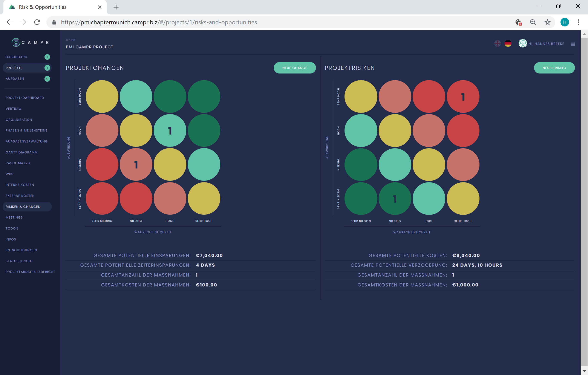Open the hamburger menu beside username

click(x=573, y=44)
